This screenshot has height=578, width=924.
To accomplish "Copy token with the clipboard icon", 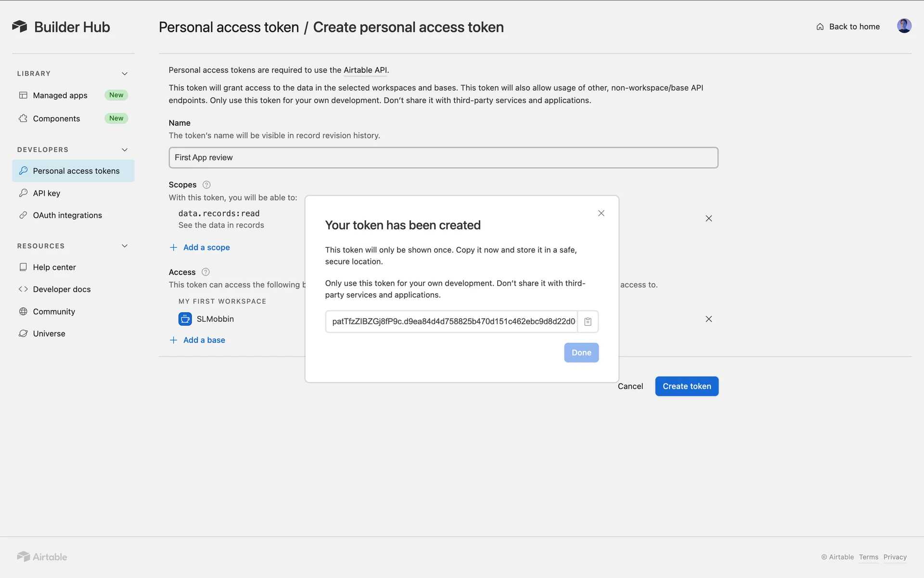I will pyautogui.click(x=588, y=322).
